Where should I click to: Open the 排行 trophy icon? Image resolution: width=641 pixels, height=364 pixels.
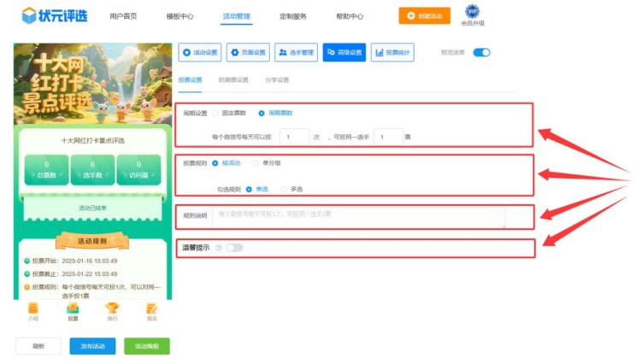112,309
